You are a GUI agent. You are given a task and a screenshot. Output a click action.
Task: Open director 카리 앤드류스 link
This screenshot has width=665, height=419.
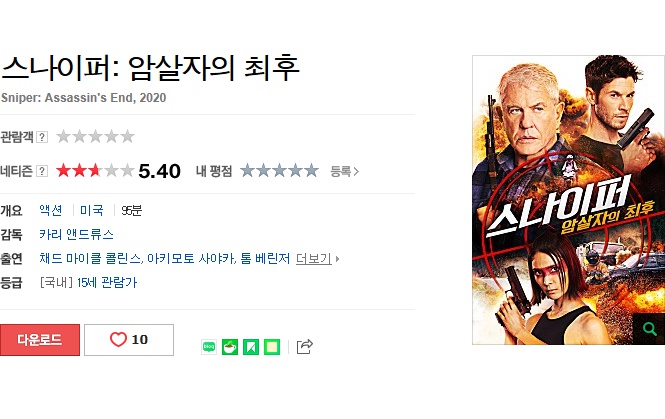(76, 234)
